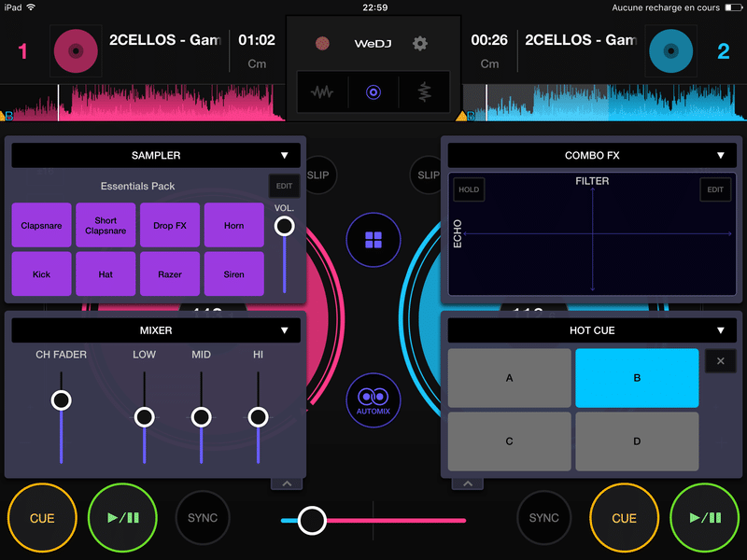The height and width of the screenshot is (560, 747).
Task: Trigger the Hat sample pad
Action: click(x=106, y=273)
